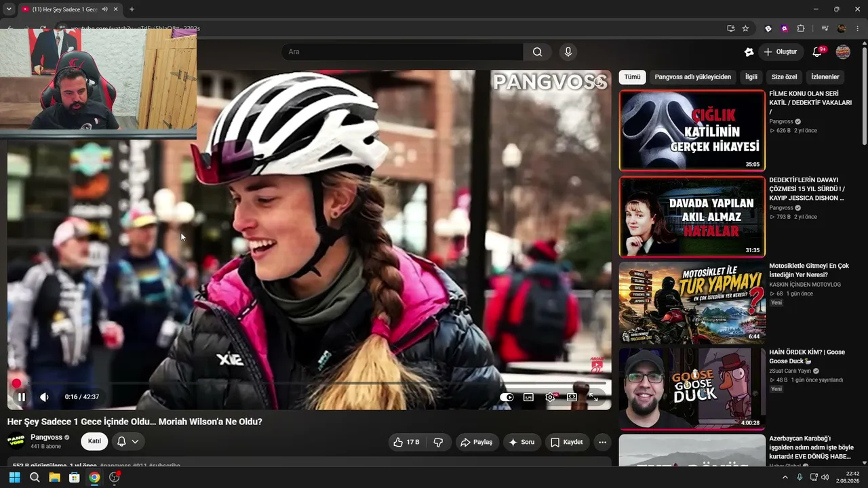This screenshot has width=868, height=488.
Task: Open the Pangvoss channel name link
Action: pos(46,437)
